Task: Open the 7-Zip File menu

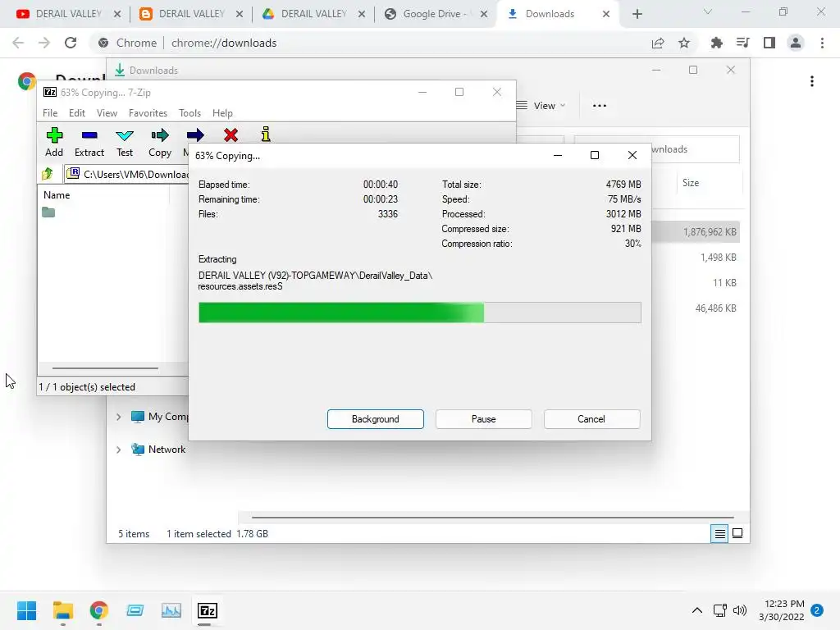Action: click(x=50, y=113)
